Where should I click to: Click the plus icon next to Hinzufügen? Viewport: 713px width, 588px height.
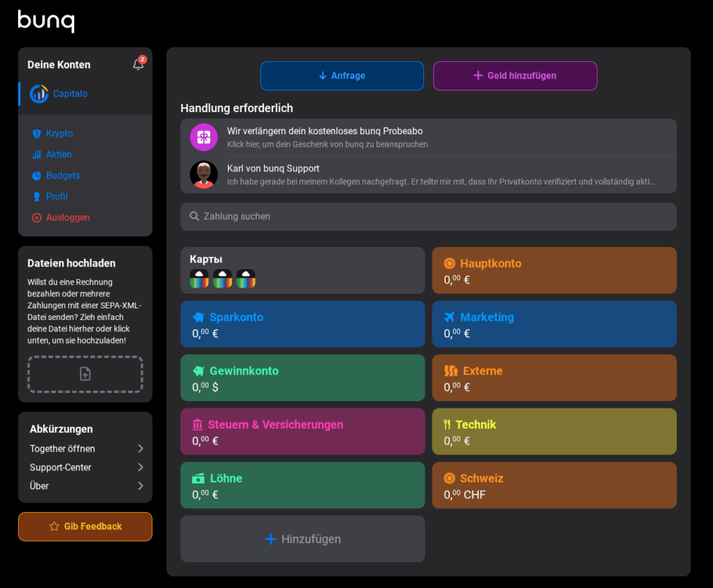271,539
